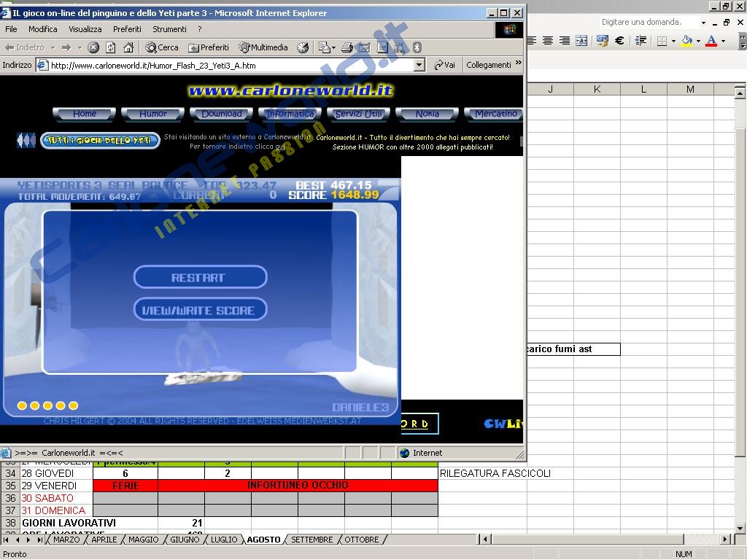Click the Forward arrow in Internet Explorer toolbar

click(x=66, y=47)
